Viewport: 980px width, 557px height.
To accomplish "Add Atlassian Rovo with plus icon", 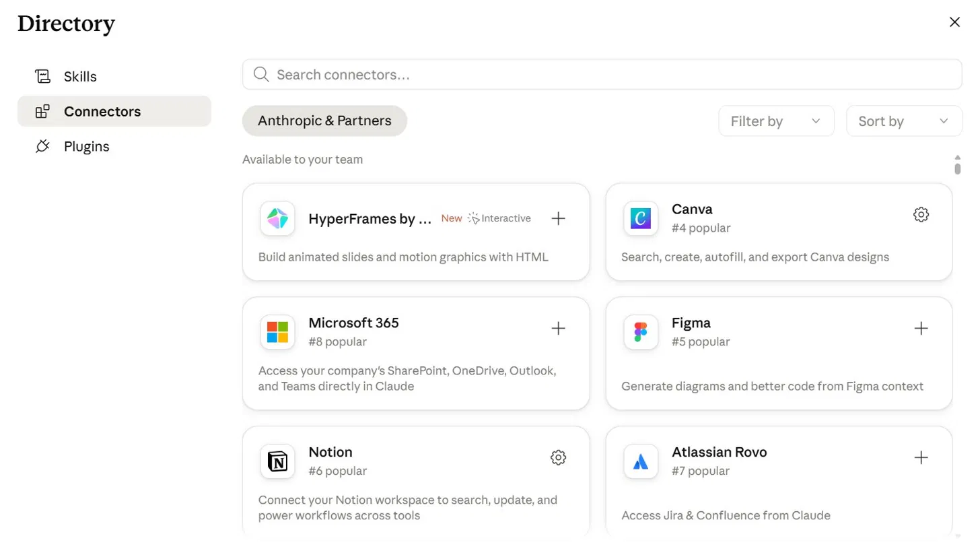I will point(921,458).
